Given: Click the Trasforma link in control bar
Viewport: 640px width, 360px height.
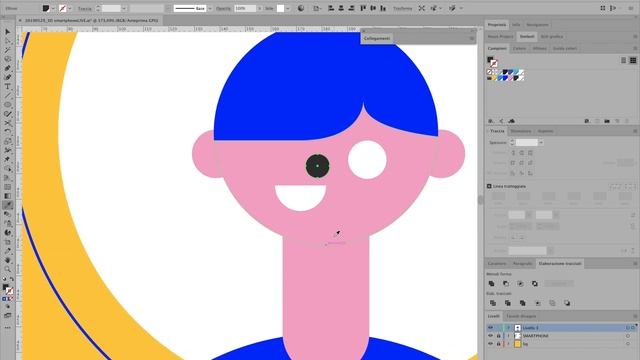Looking at the screenshot, I should (402, 8).
